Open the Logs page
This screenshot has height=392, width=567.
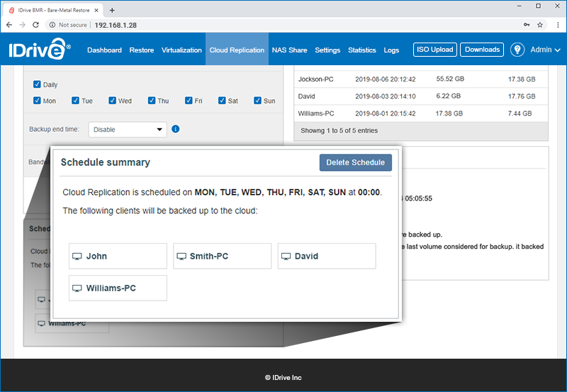tap(391, 50)
